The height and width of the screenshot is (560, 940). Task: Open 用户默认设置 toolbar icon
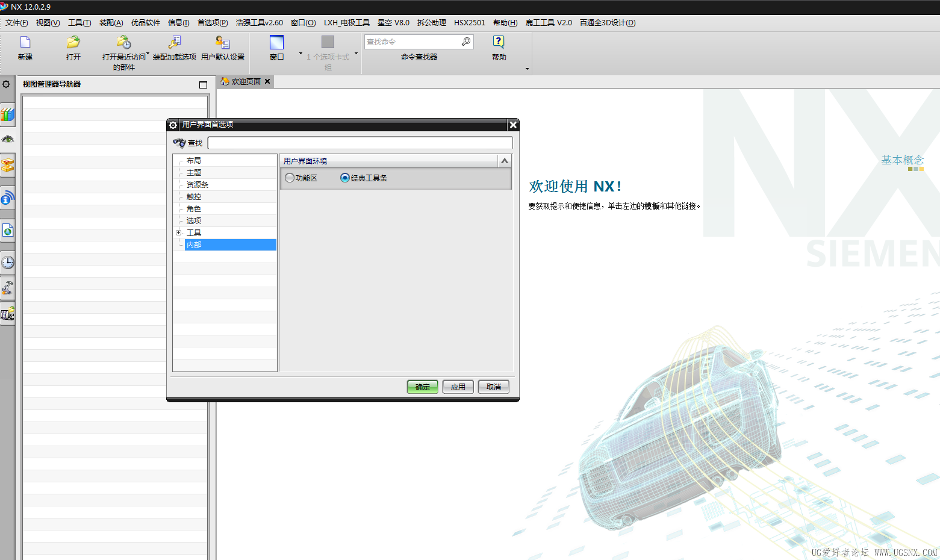tap(223, 42)
